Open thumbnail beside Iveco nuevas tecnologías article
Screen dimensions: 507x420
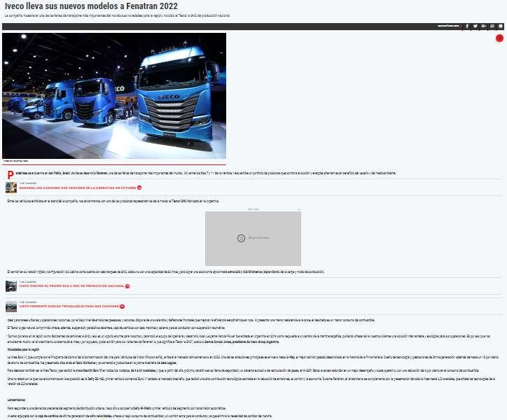(x=11, y=307)
